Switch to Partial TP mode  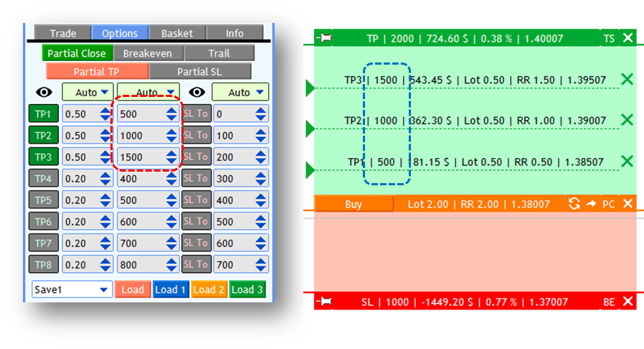pyautogui.click(x=97, y=72)
